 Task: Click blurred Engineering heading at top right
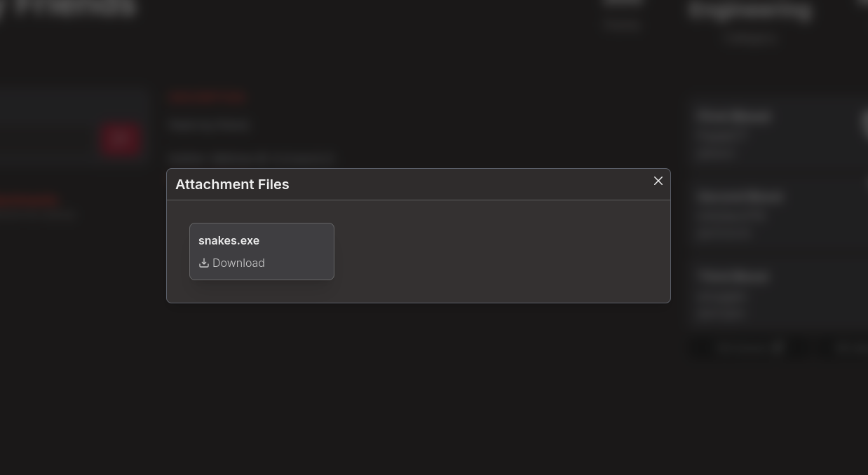pos(750,11)
